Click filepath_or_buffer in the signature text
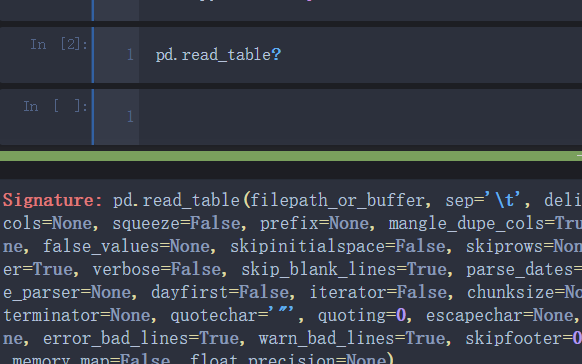The height and width of the screenshot is (364, 582). point(337,201)
